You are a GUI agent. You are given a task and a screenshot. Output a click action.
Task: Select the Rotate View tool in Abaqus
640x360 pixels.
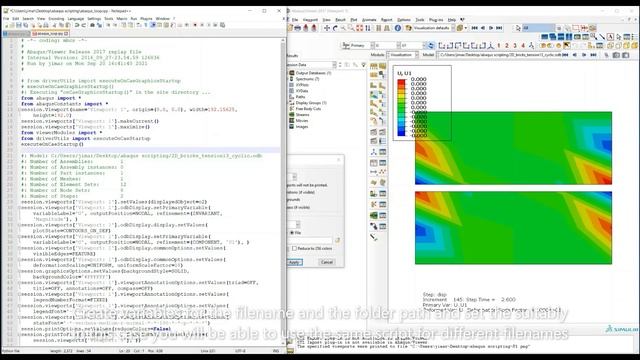pos(335,28)
